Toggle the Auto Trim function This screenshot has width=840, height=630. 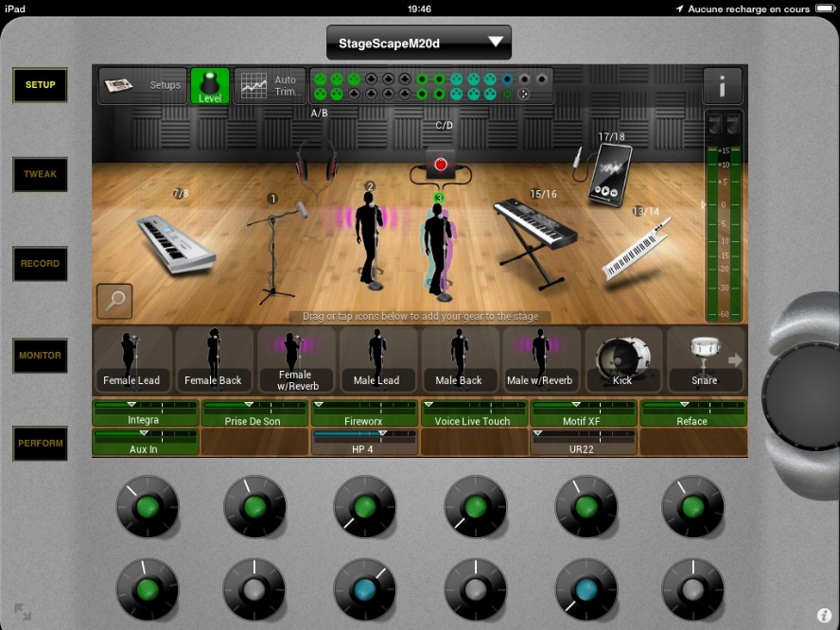(x=270, y=86)
